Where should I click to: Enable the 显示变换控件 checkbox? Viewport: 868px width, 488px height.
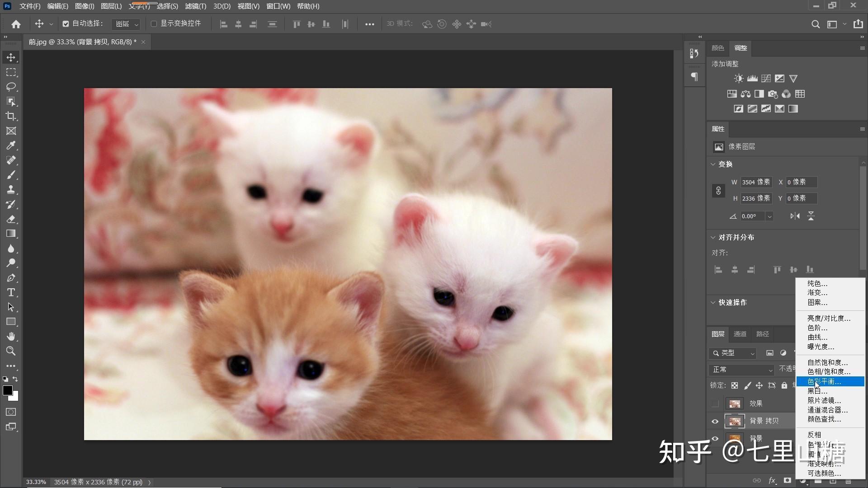click(x=154, y=24)
